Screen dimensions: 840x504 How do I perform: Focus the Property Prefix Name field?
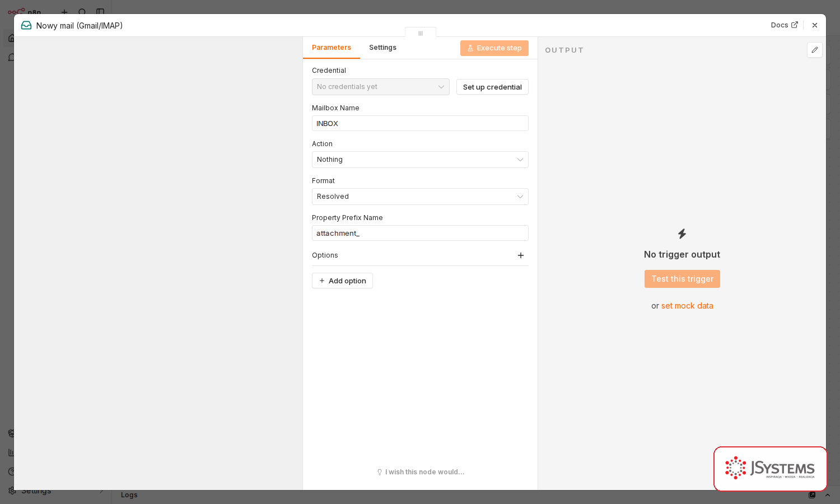[420, 233]
